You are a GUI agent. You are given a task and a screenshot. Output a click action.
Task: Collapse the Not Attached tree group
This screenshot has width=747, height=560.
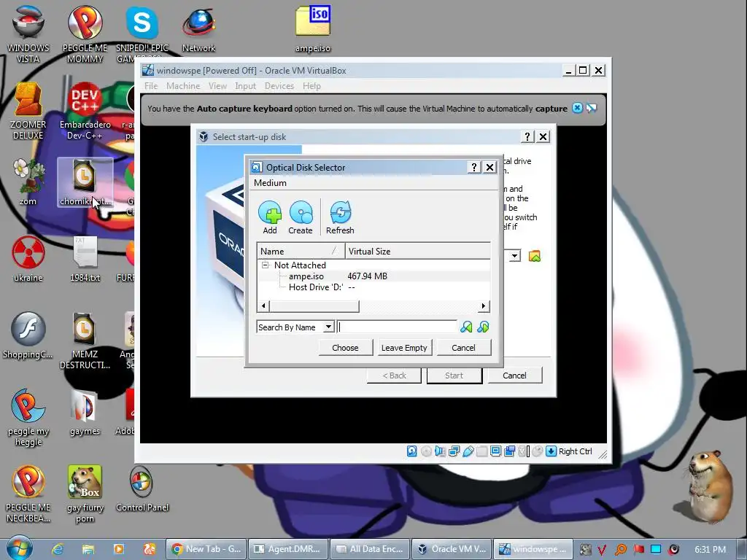tap(265, 265)
